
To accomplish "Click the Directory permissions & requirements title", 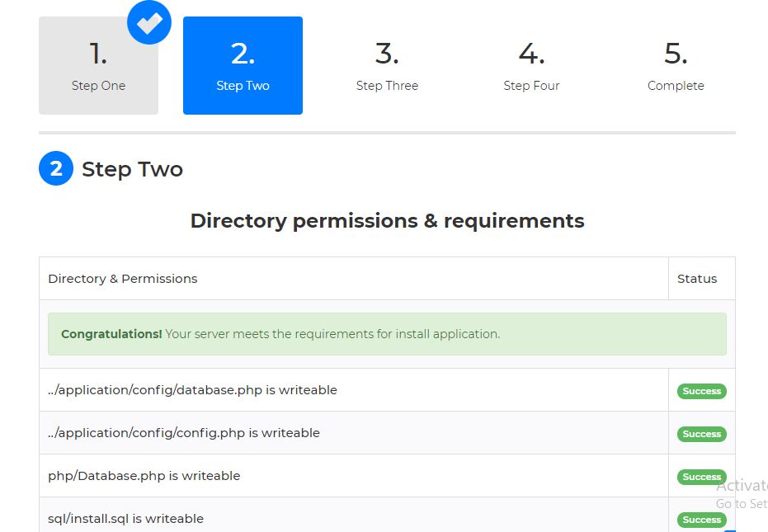I will click(387, 221).
